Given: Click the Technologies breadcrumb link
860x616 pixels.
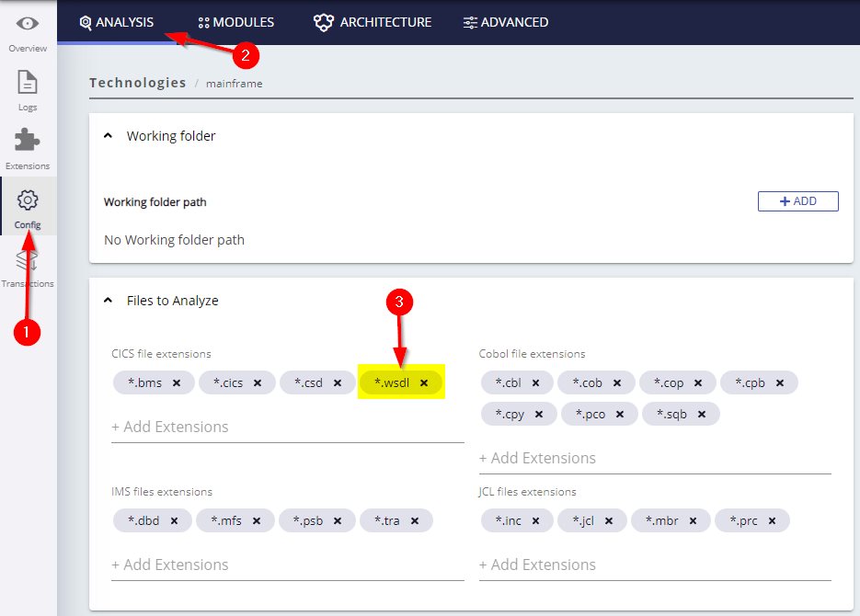Looking at the screenshot, I should 138,83.
